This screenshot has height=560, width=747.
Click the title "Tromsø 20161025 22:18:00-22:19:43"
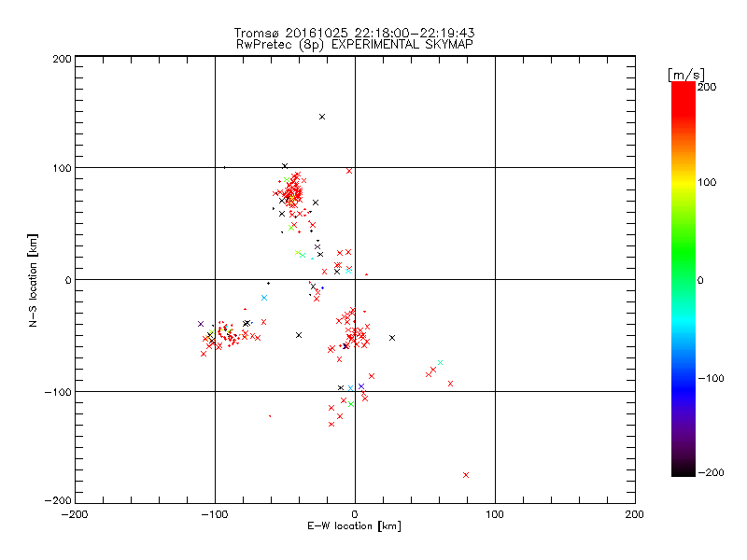(x=354, y=33)
